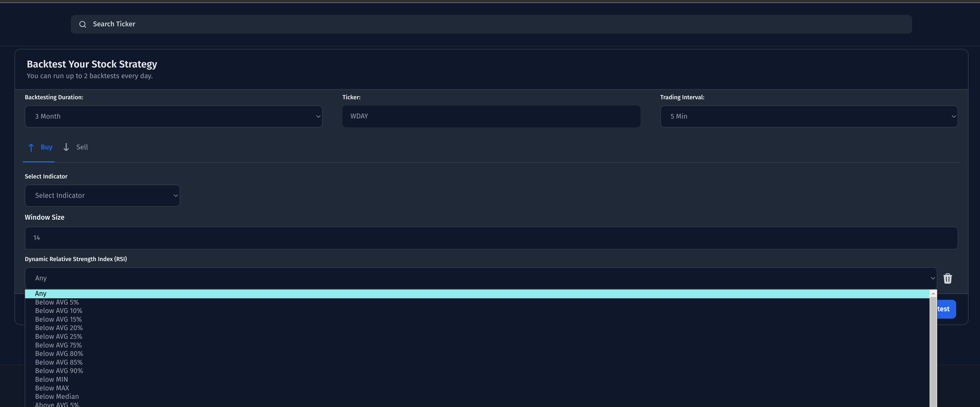
Task: Click scrollbar up arrow in dropdown list
Action: coord(933,294)
